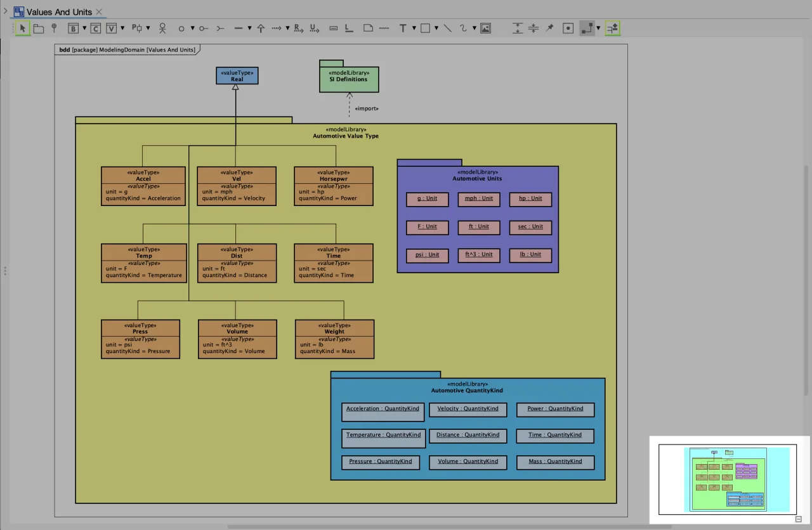Open dropdown next to Block tool
812x530 pixels.
(84, 29)
